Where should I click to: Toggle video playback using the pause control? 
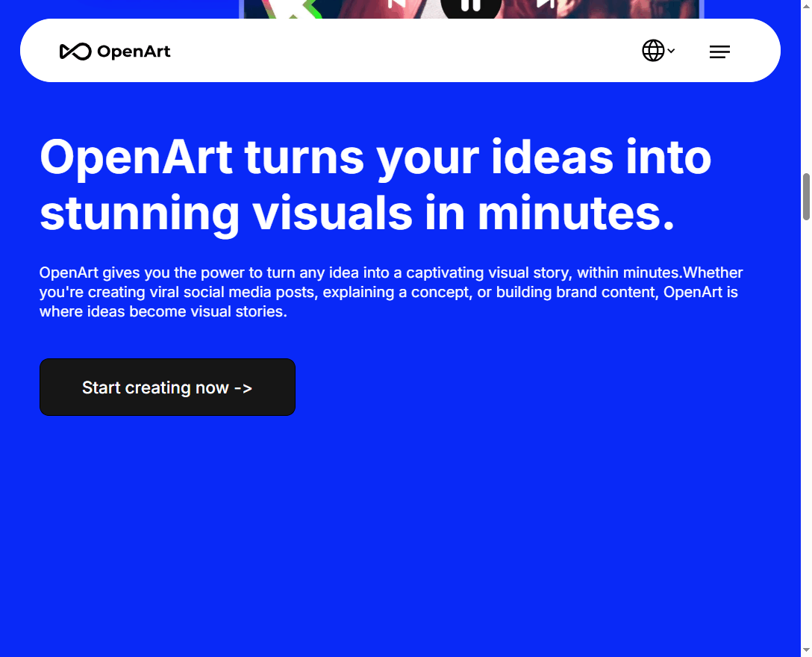472,6
